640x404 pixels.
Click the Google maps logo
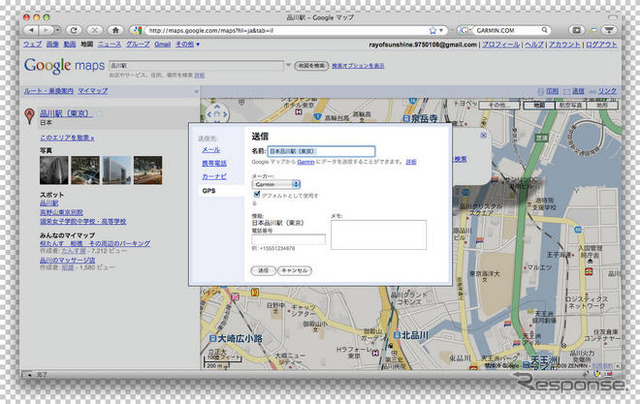point(64,65)
